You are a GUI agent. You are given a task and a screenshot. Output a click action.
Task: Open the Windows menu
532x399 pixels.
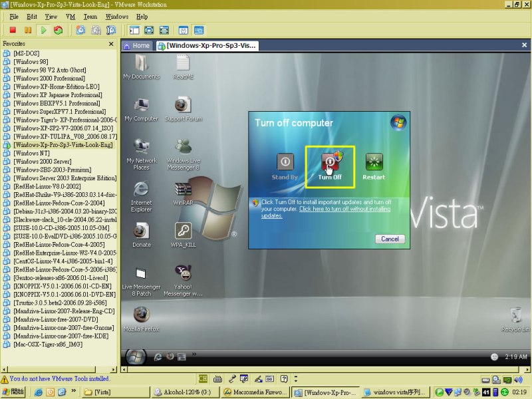pyautogui.click(x=117, y=16)
